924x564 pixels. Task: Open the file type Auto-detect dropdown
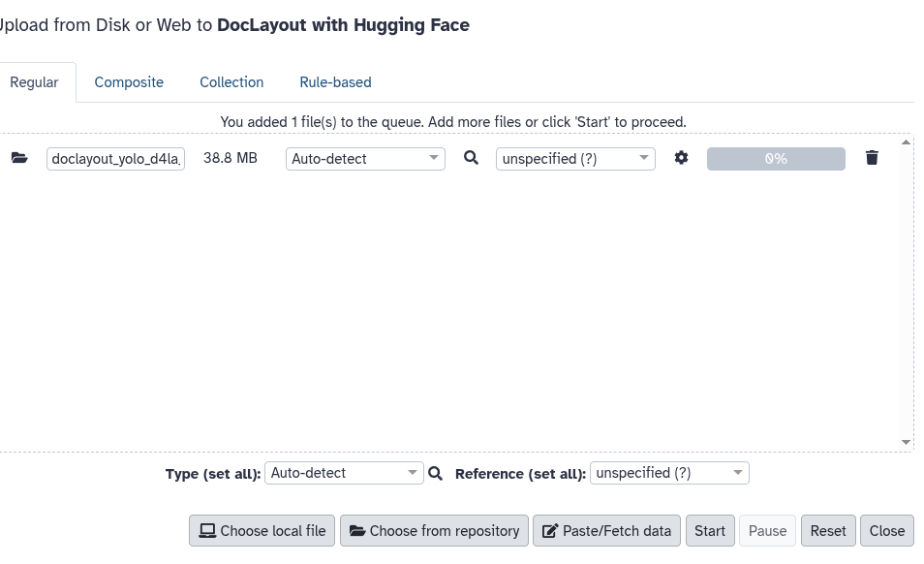coord(364,158)
